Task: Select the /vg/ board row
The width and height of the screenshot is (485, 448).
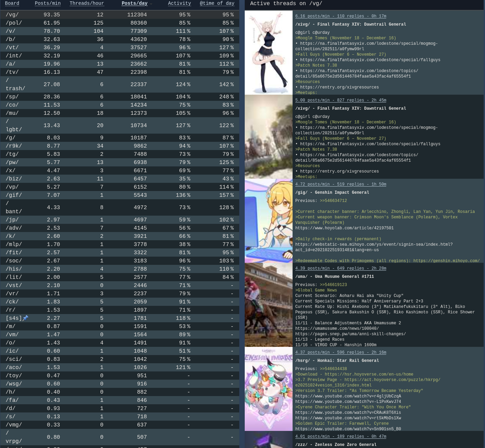Action: coord(120,15)
